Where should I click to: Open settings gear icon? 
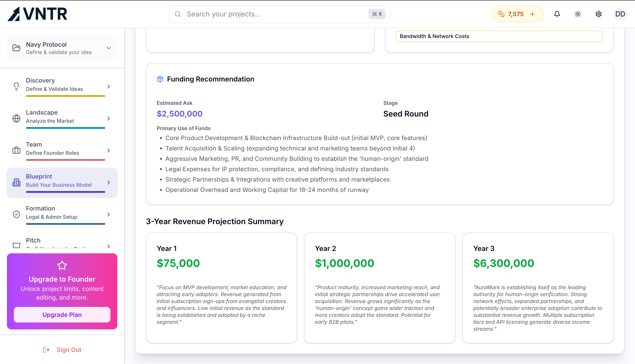598,14
